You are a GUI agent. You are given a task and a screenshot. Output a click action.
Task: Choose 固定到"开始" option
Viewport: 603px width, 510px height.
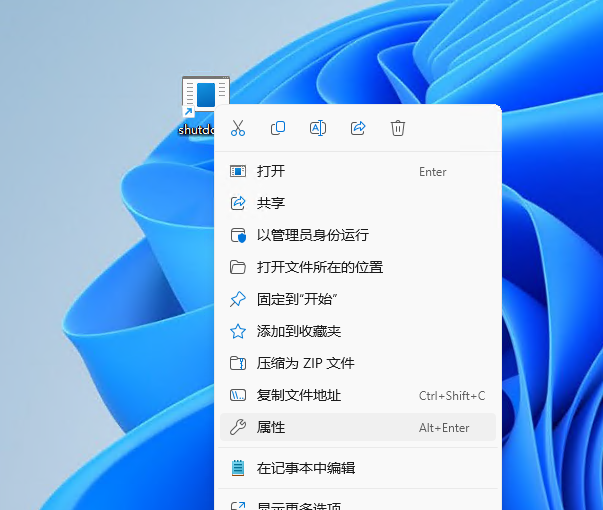click(x=358, y=299)
